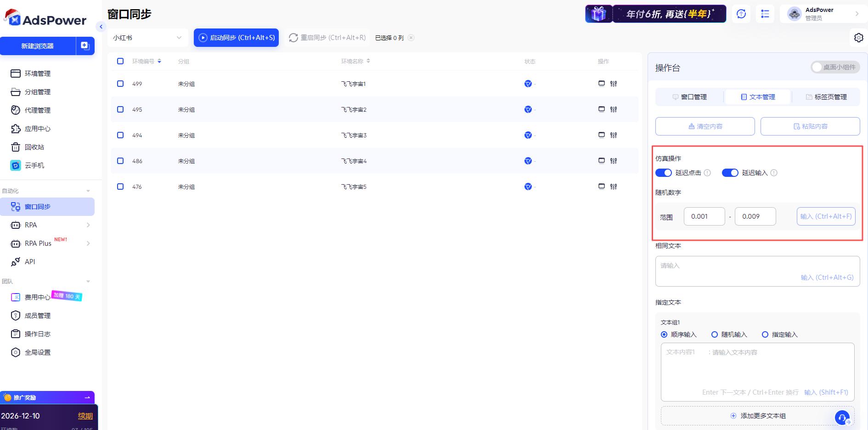
Task: Open the update/upload icon in the header
Action: [741, 14]
